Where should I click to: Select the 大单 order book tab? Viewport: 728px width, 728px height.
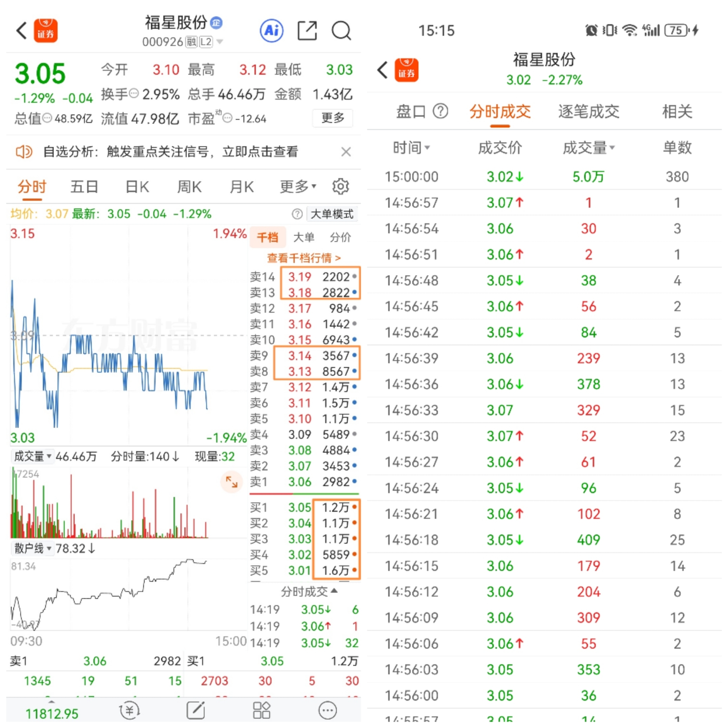[x=304, y=237]
